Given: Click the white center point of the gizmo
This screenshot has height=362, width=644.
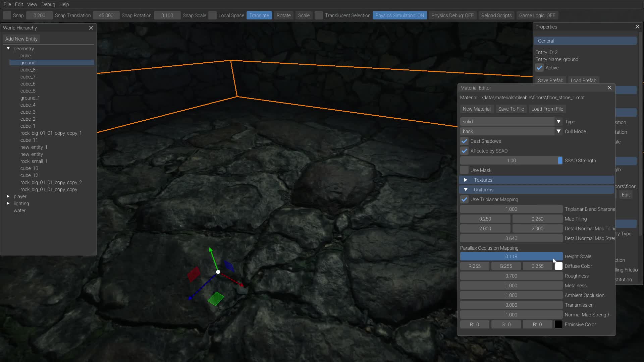Looking at the screenshot, I should click(x=218, y=272).
